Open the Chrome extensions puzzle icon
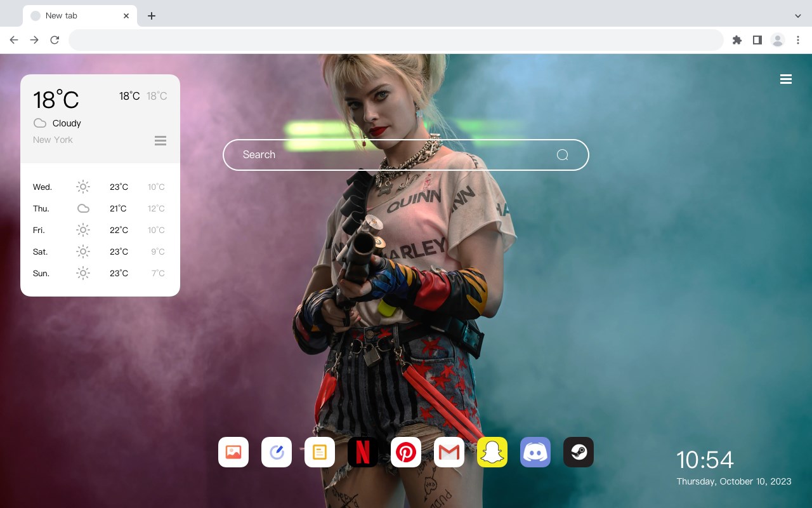 pos(737,40)
